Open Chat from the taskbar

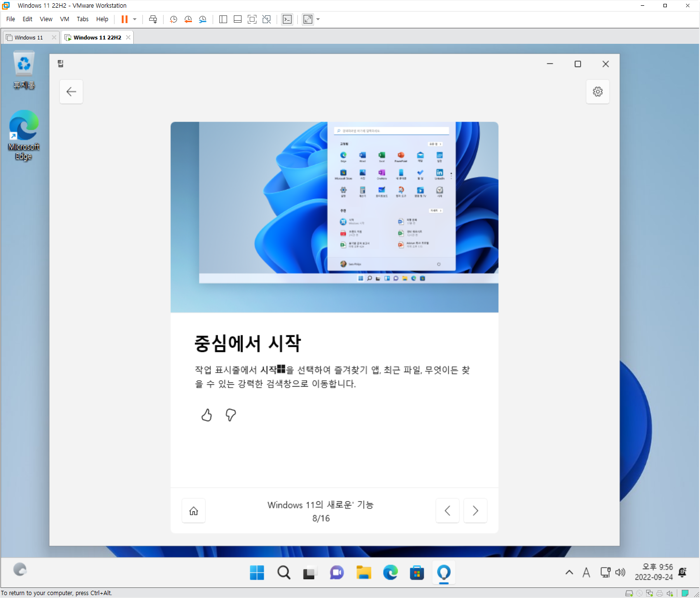pos(337,572)
